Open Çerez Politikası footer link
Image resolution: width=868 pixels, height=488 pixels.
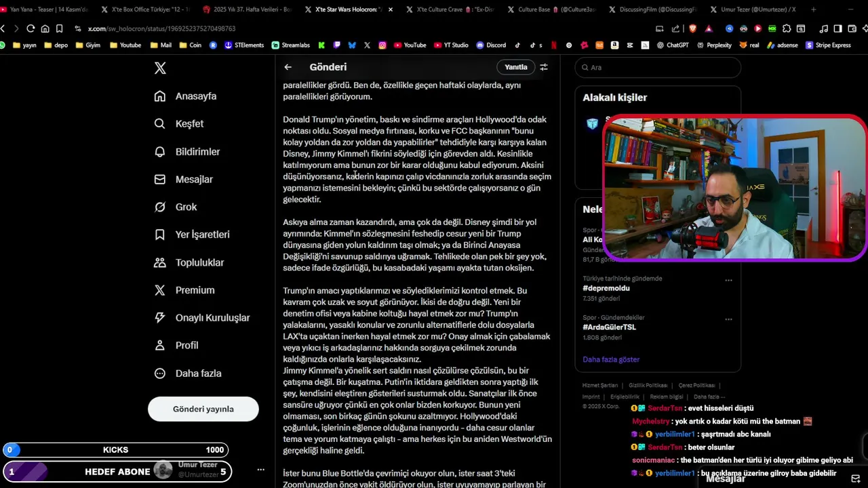697,385
